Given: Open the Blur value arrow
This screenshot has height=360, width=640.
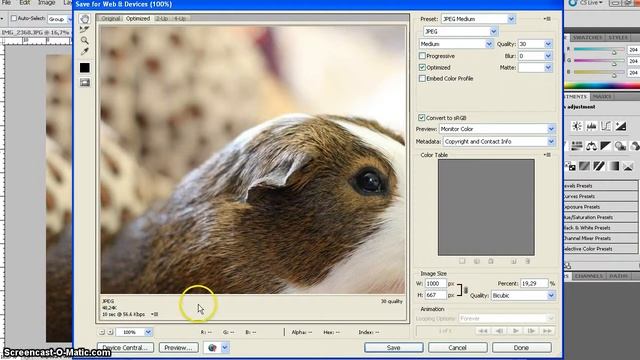Looking at the screenshot, I should tap(548, 56).
